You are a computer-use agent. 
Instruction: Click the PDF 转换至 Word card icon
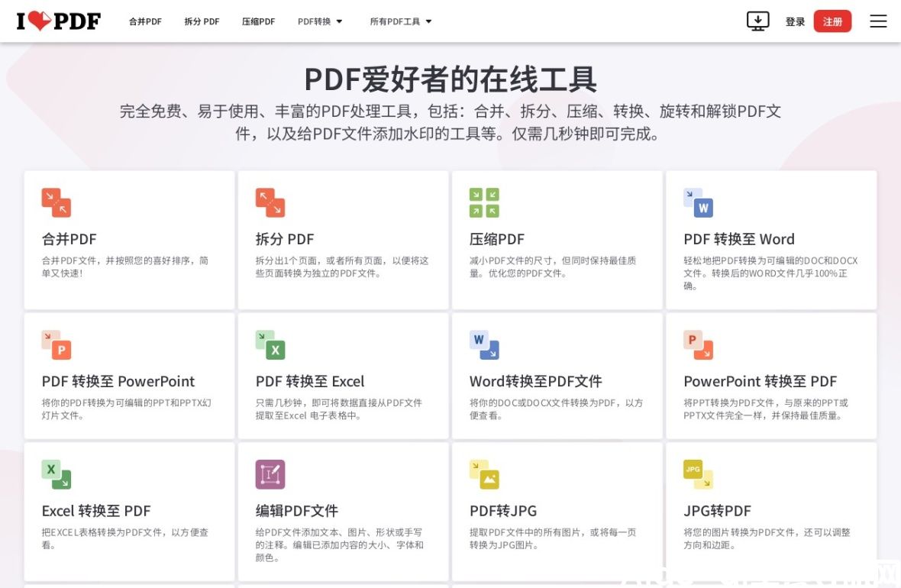[698, 202]
